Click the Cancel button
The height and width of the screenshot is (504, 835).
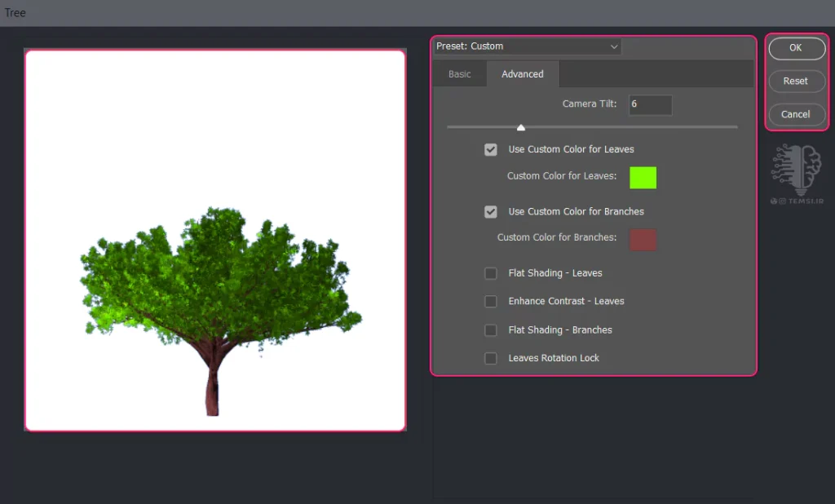[797, 114]
